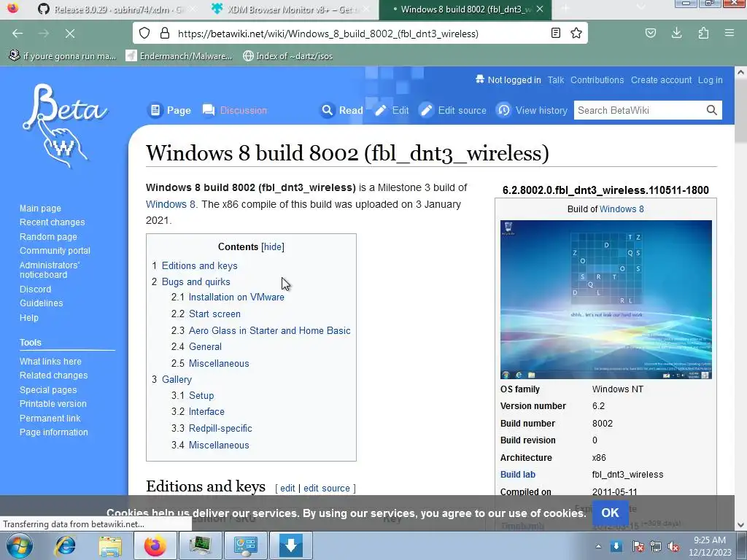
Task: Click the shield tracking protection icon
Action: pyautogui.click(x=144, y=33)
